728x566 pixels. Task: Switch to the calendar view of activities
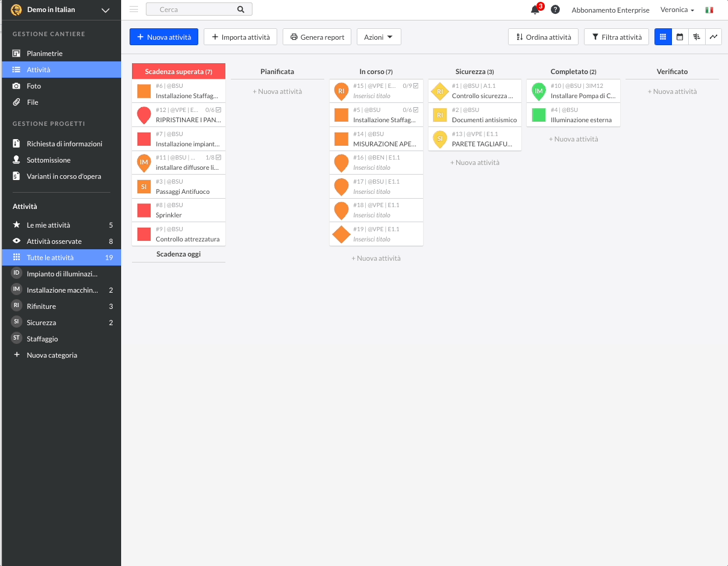click(680, 37)
